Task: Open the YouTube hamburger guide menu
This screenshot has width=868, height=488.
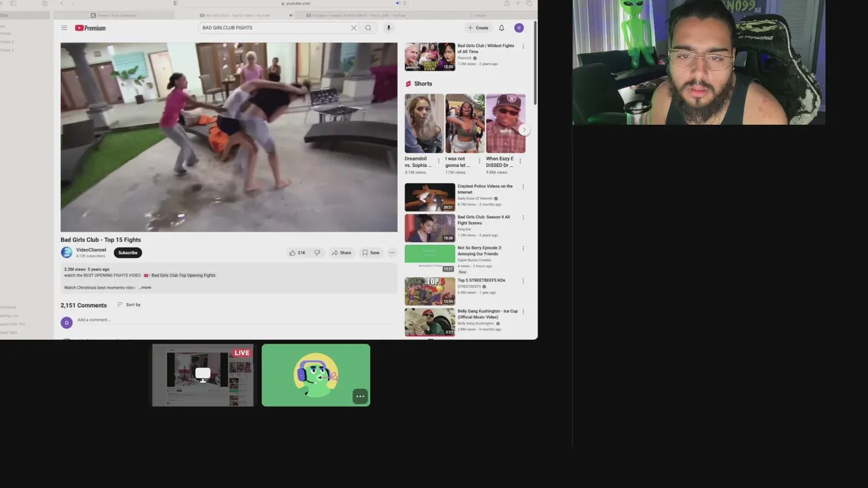Action: point(64,28)
